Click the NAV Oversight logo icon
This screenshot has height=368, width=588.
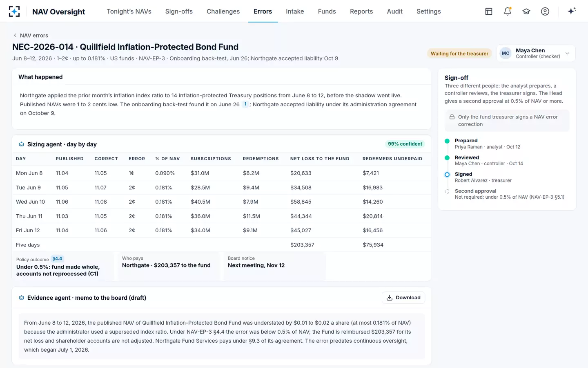(14, 11)
